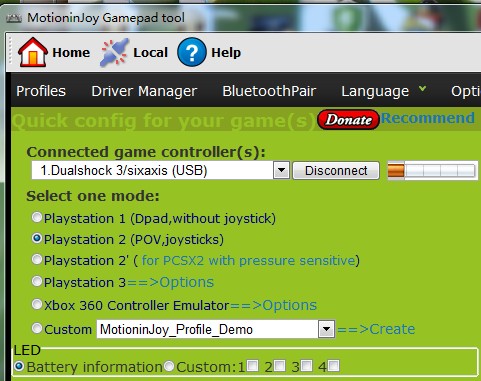Viewport: 481px width, 381px height.
Task: Select LED Battery information radio
Action: coord(19,366)
